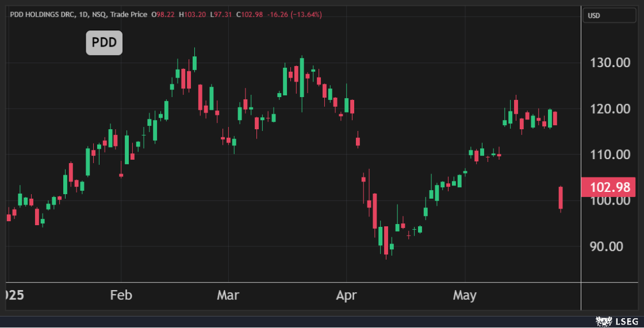Select the 110.00 price axis label

(x=610, y=155)
